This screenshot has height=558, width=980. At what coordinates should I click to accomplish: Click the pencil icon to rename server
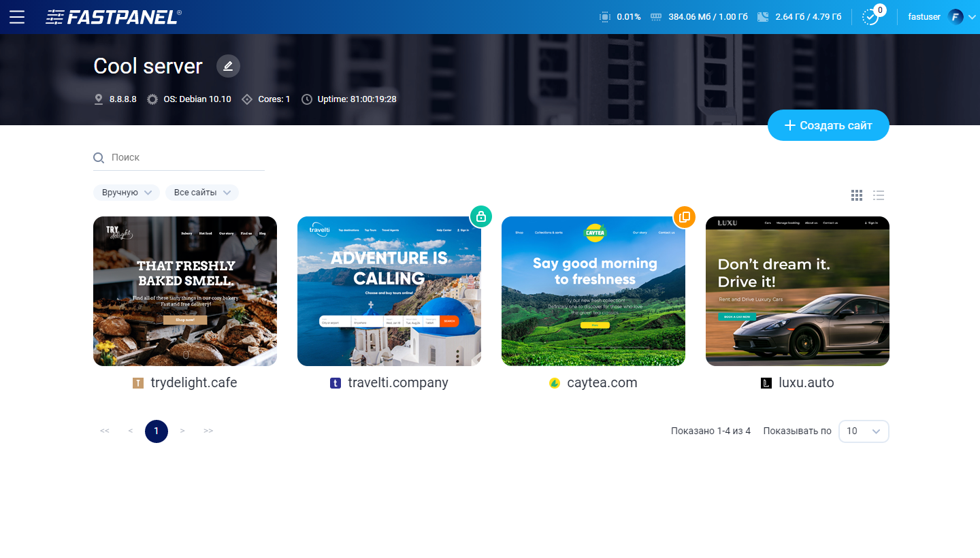click(228, 66)
